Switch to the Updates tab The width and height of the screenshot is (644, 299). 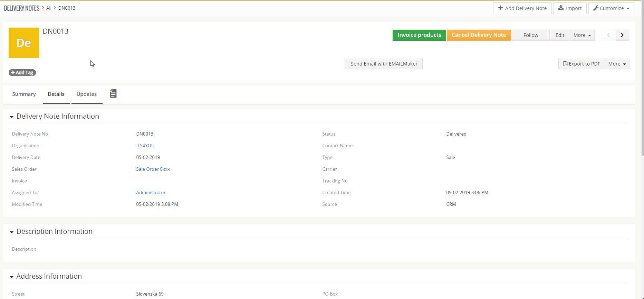[87, 94]
